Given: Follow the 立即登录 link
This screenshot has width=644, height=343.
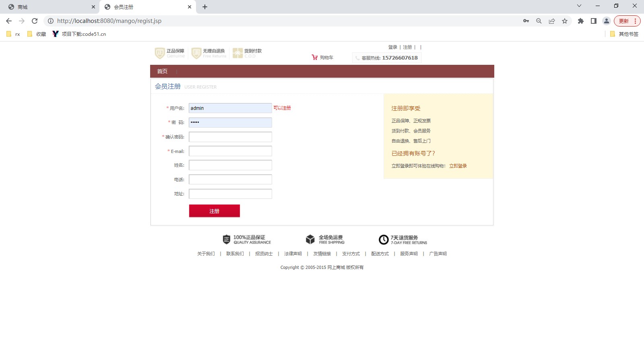Looking at the screenshot, I should pos(458,166).
